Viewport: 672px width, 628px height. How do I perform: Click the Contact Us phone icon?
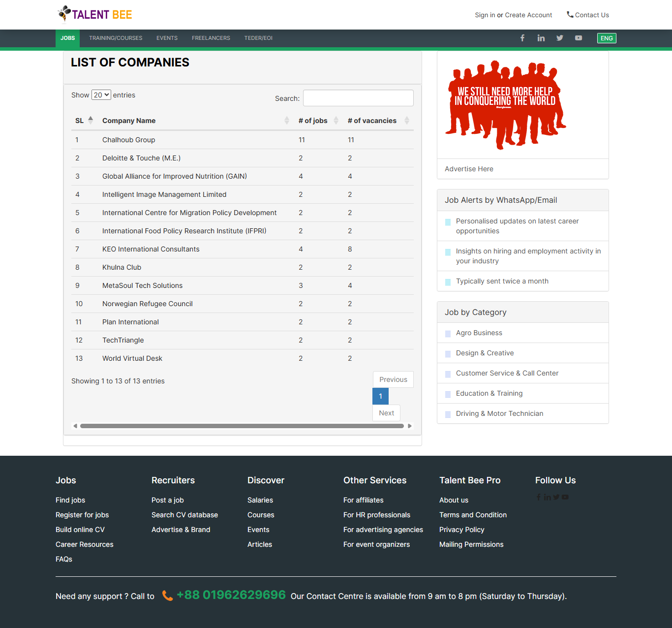(x=570, y=15)
